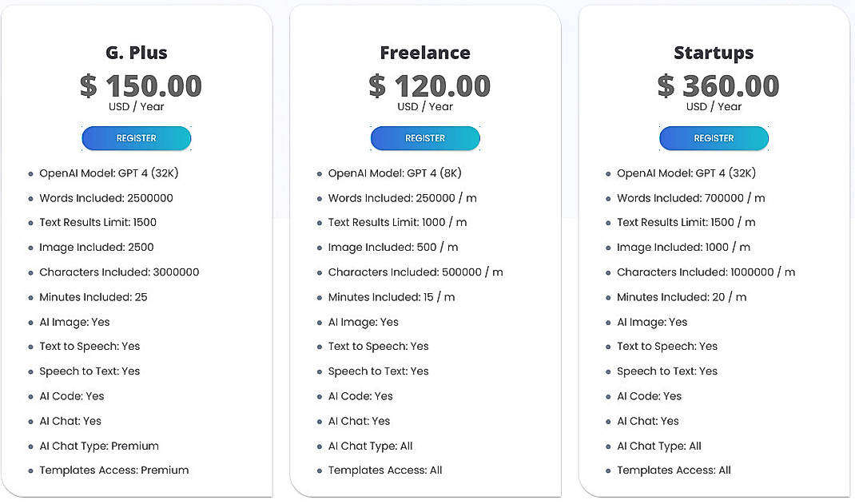Select the Startups plan title
The width and height of the screenshot is (855, 504).
pos(713,52)
